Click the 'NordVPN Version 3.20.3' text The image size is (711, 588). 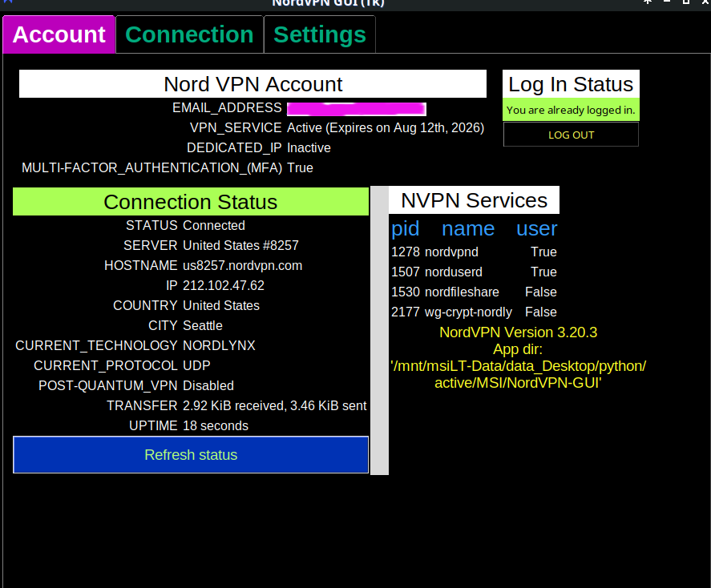pos(519,332)
